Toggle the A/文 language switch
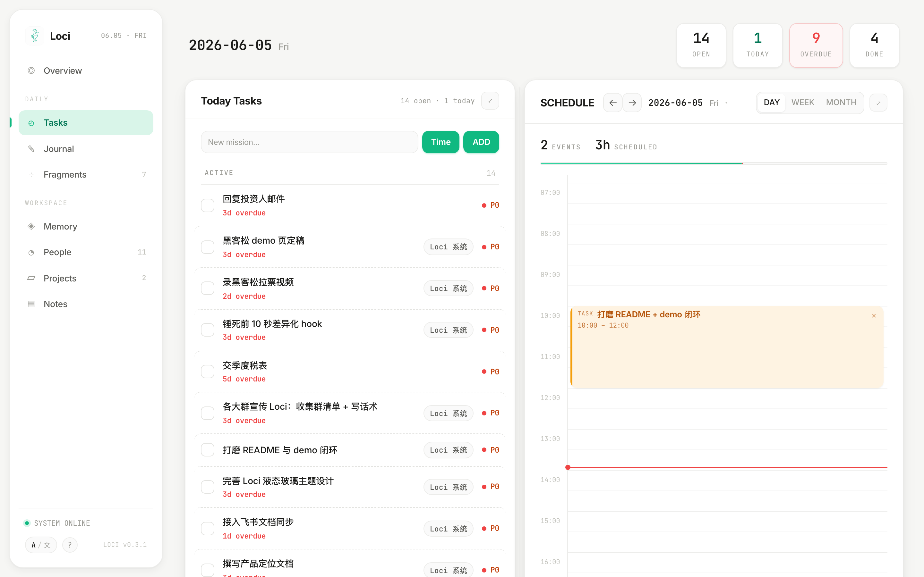924x577 pixels. pos(41,545)
